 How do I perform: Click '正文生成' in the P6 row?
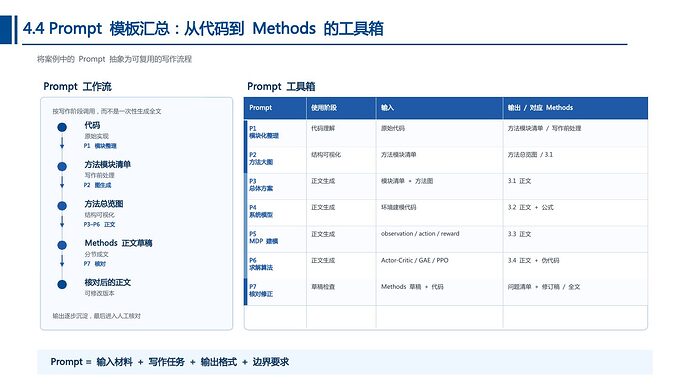tap(323, 260)
